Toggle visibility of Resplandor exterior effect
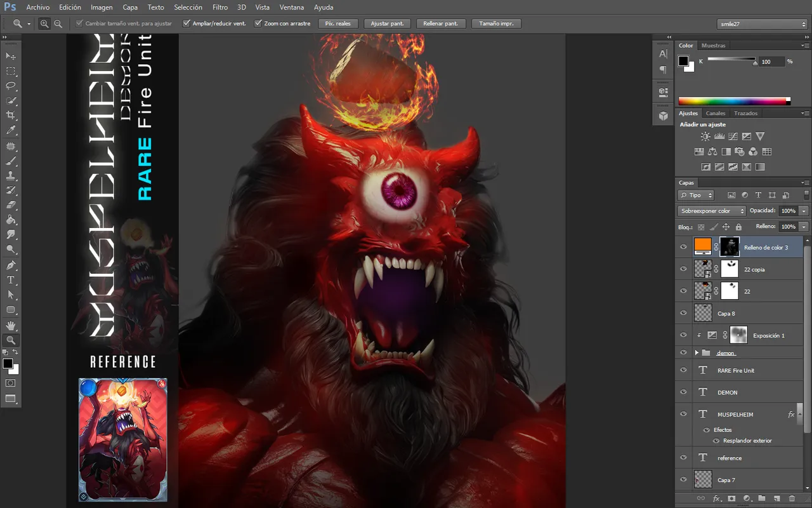The image size is (812, 508). coord(716,441)
